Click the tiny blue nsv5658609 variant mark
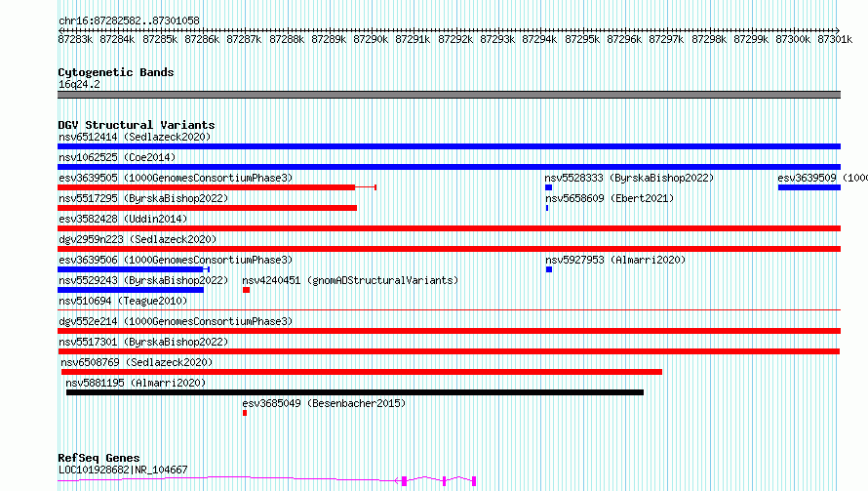Screen dimensions: 868x491 click(547, 208)
